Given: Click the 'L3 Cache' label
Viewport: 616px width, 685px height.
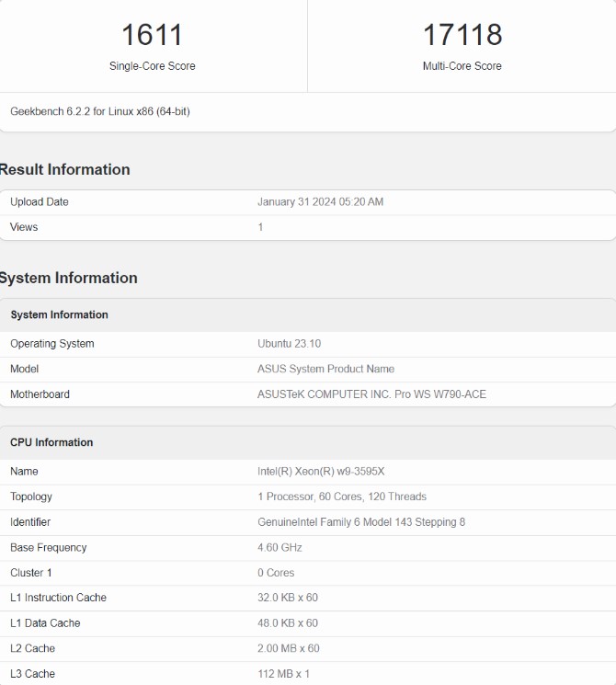Looking at the screenshot, I should click(33, 674).
